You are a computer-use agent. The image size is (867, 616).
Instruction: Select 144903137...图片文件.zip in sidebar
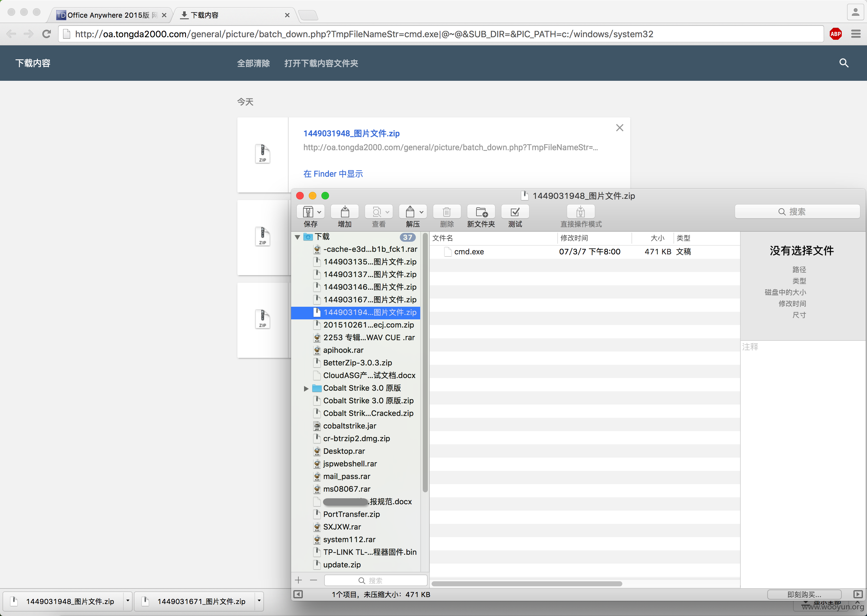click(356, 274)
